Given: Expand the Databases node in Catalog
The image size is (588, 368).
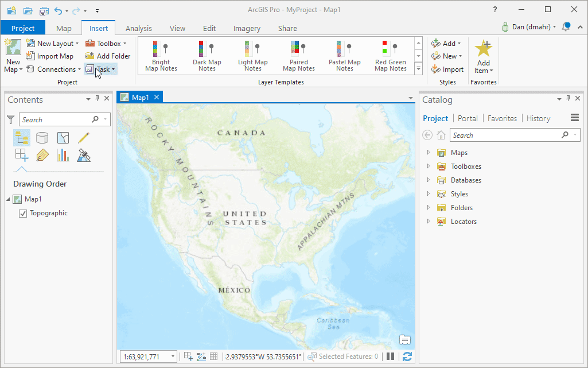Looking at the screenshot, I should [x=429, y=180].
